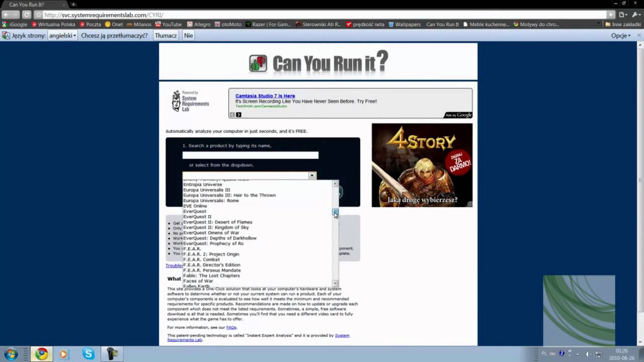Click the System Requirements Lab logo
The height and width of the screenshot is (362, 644).
[x=190, y=101]
